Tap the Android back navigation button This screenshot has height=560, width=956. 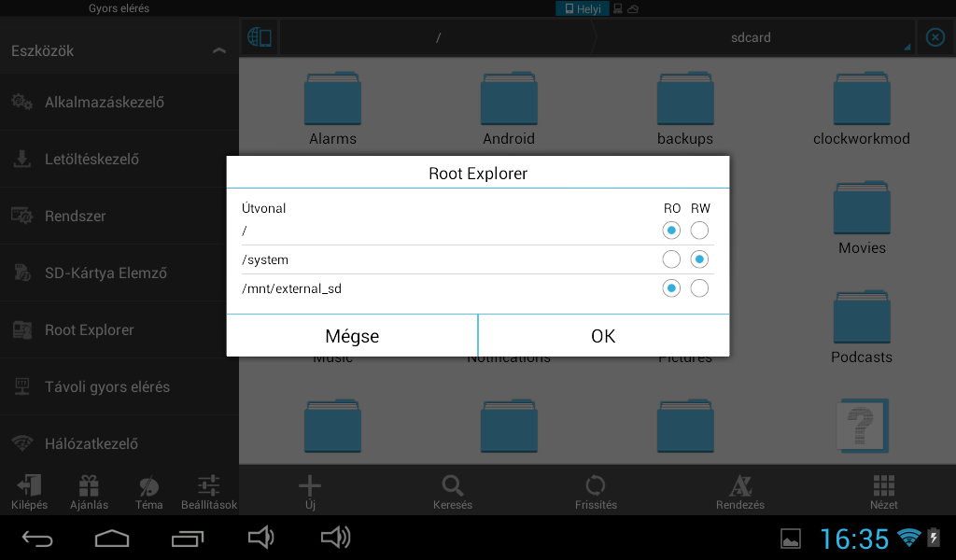point(37,538)
